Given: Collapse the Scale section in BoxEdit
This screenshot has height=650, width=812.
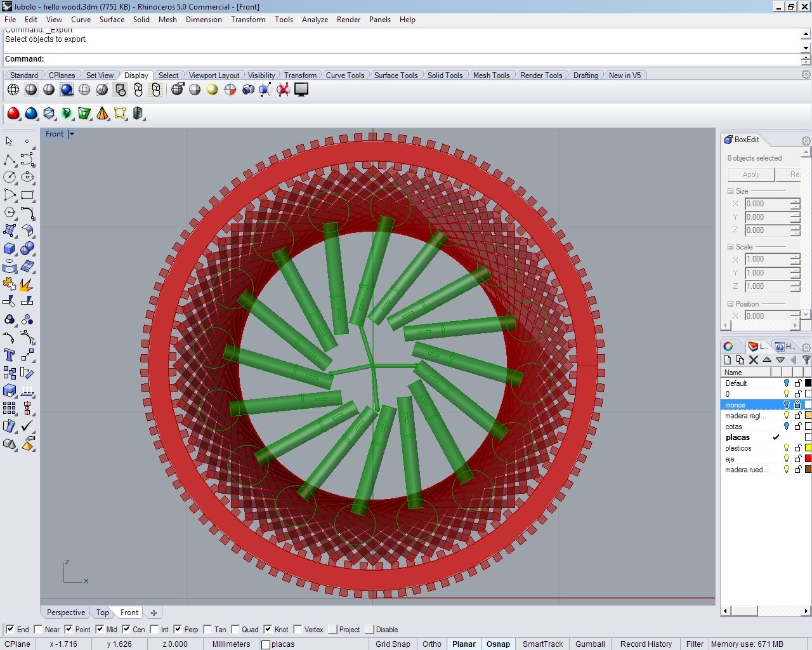Looking at the screenshot, I should (730, 247).
